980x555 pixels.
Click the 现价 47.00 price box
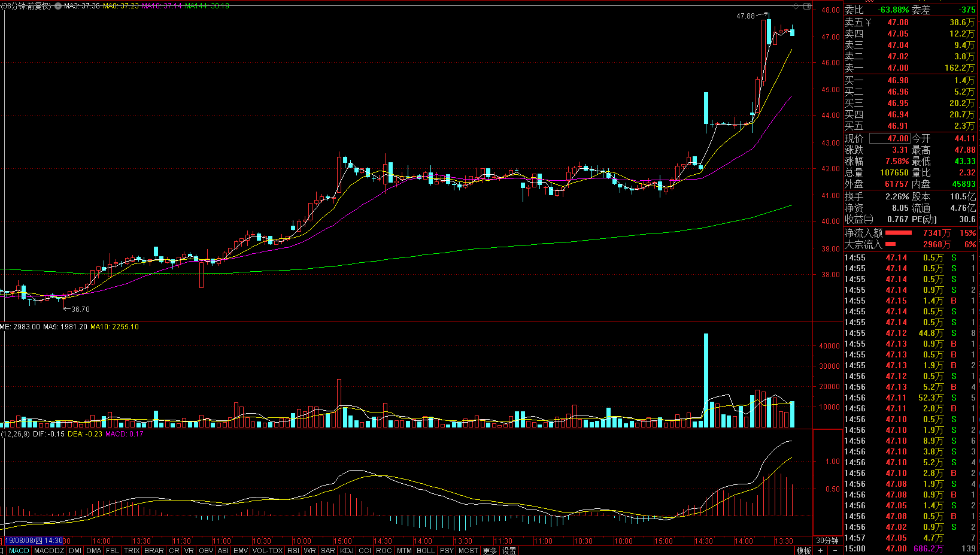(890, 138)
